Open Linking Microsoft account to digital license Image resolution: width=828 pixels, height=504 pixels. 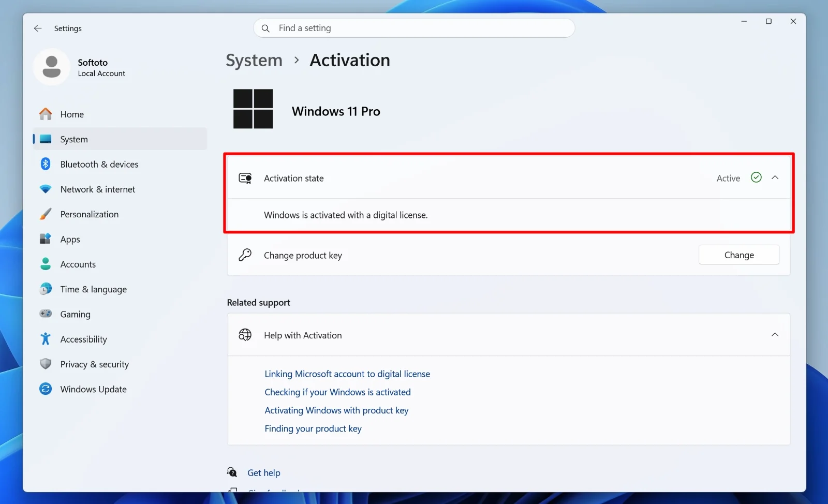tap(347, 374)
